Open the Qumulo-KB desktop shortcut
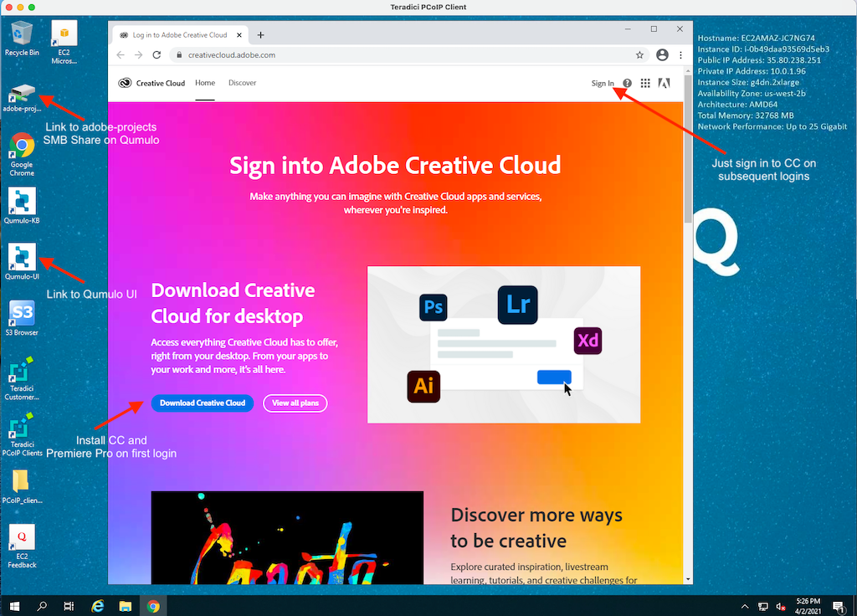Image resolution: width=857 pixels, height=616 pixels. [x=22, y=206]
